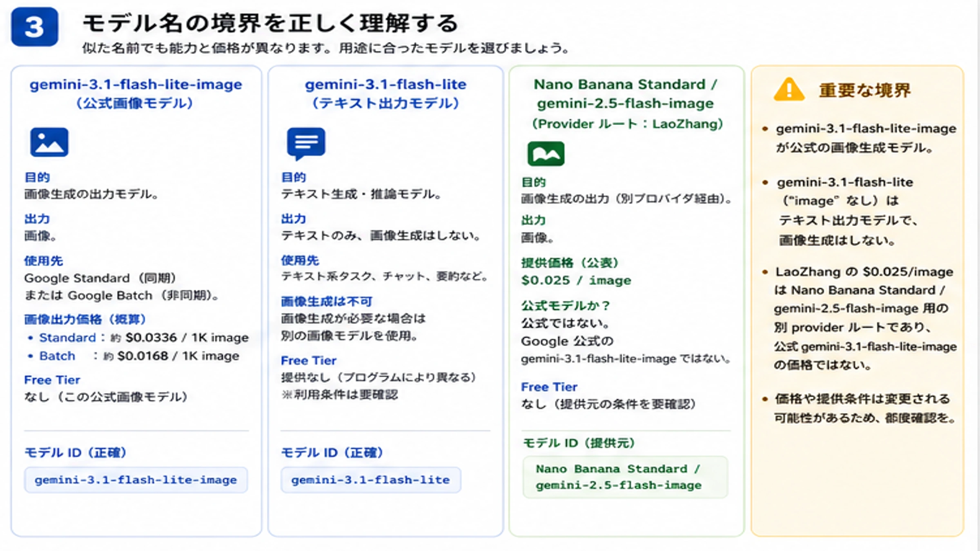Click ※利用条件は要確認 note
This screenshot has height=551, width=980.
[x=340, y=395]
